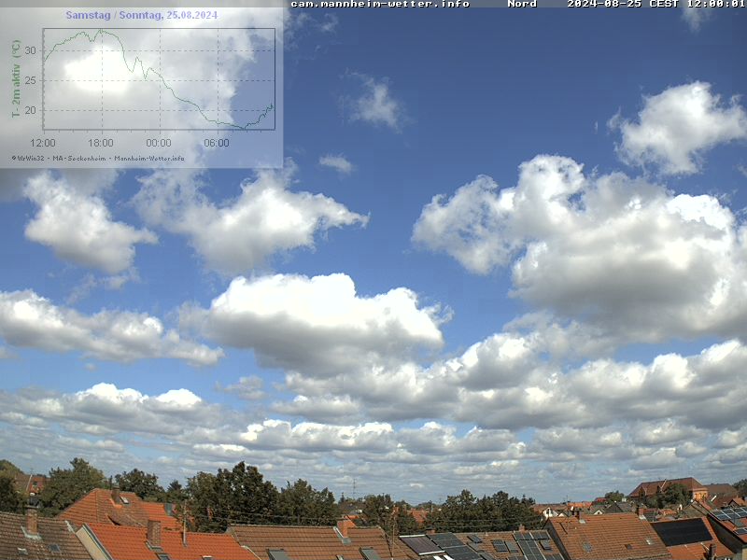Click the 25 value on temperature axis
This screenshot has height=560, width=747.
[x=32, y=80]
